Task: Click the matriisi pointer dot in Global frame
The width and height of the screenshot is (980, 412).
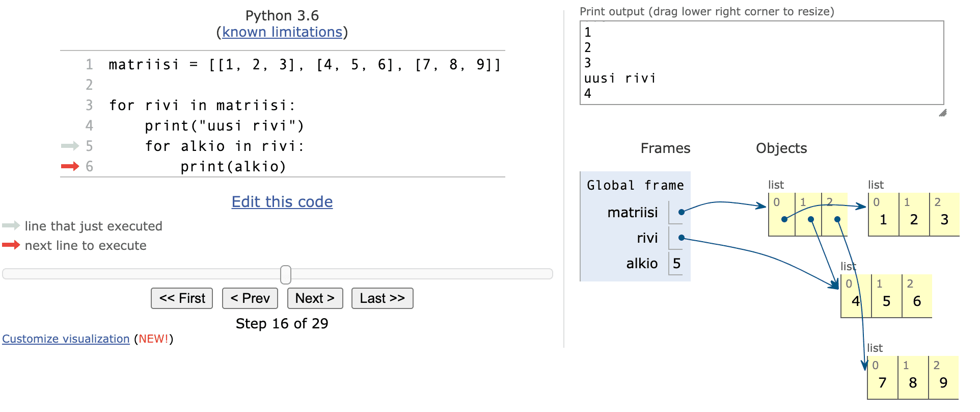Action: (x=681, y=212)
